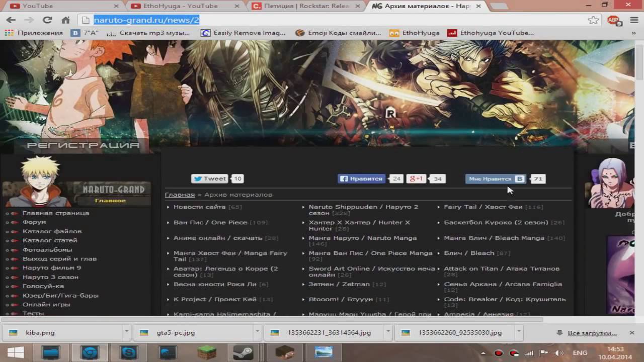Click the Twitter Tweet button
The height and width of the screenshot is (362, 644).
pyautogui.click(x=210, y=178)
